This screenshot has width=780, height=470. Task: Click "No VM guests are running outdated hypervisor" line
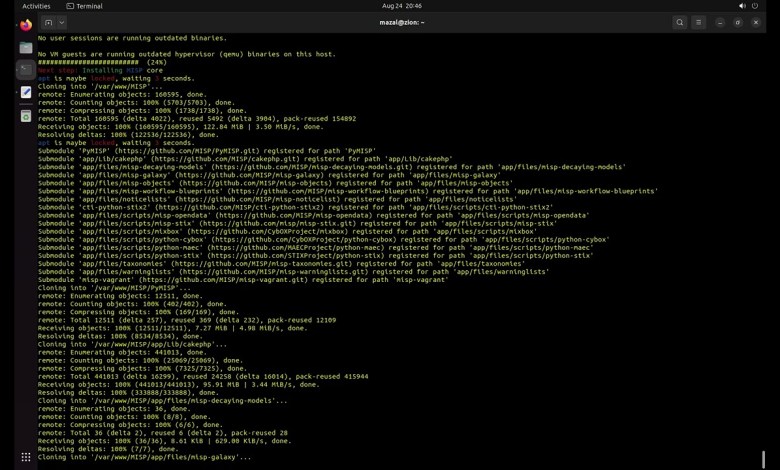(x=187, y=54)
